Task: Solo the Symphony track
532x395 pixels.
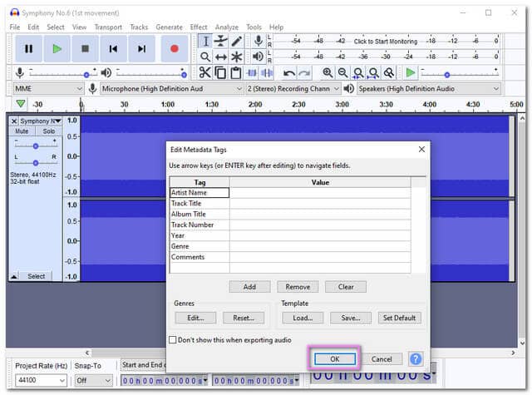Action: pyautogui.click(x=49, y=131)
